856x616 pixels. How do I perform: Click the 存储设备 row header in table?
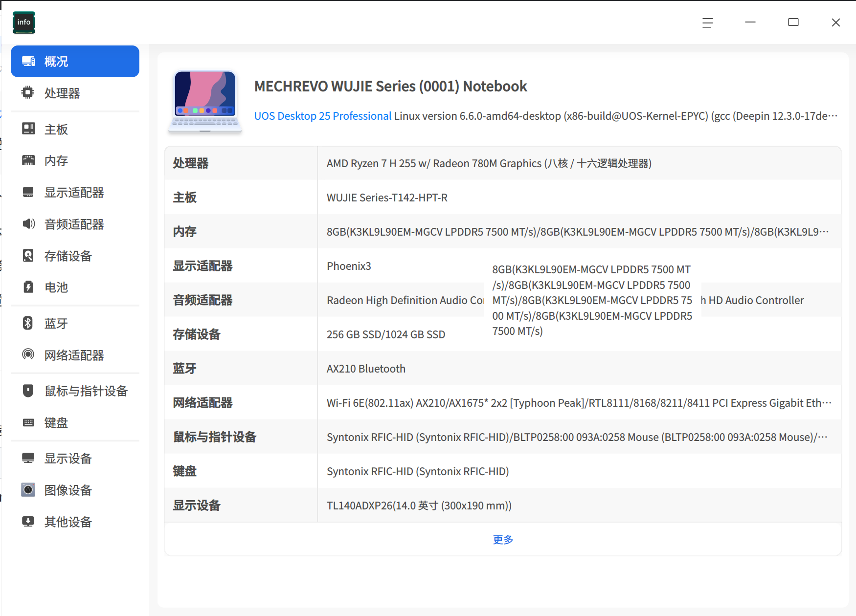[x=197, y=334]
